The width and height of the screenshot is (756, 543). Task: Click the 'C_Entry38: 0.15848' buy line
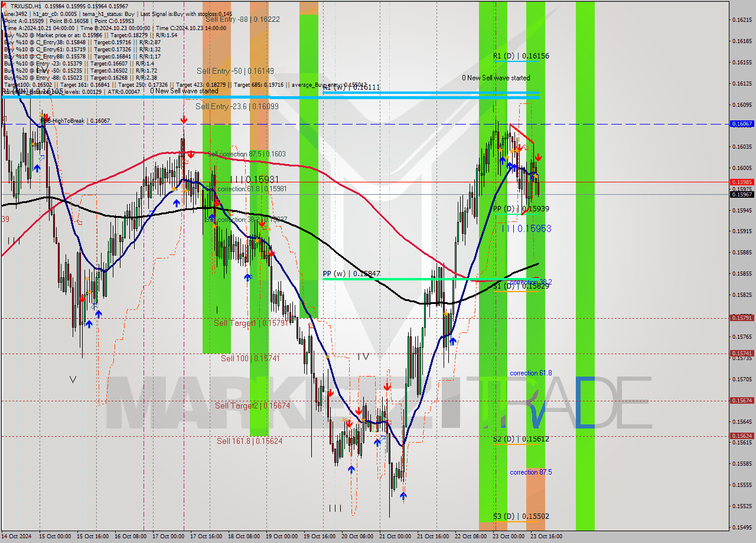82,42
